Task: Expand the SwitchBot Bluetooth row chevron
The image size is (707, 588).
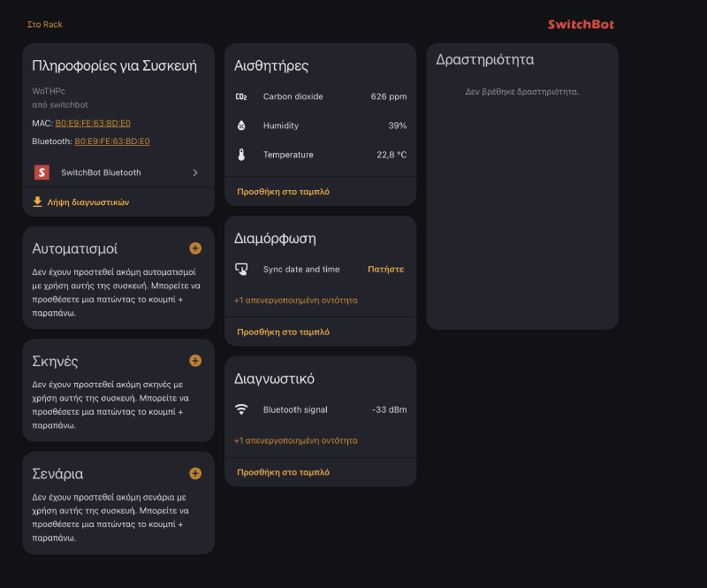Action: pos(195,172)
